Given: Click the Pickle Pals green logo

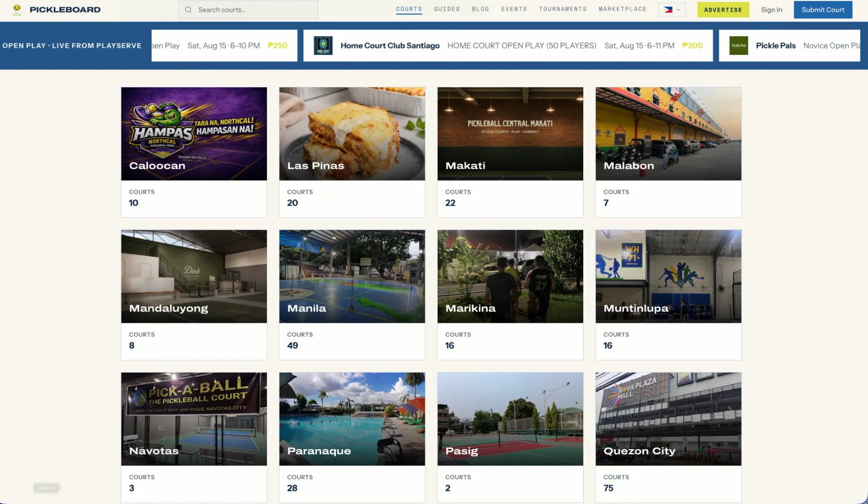Looking at the screenshot, I should point(739,46).
